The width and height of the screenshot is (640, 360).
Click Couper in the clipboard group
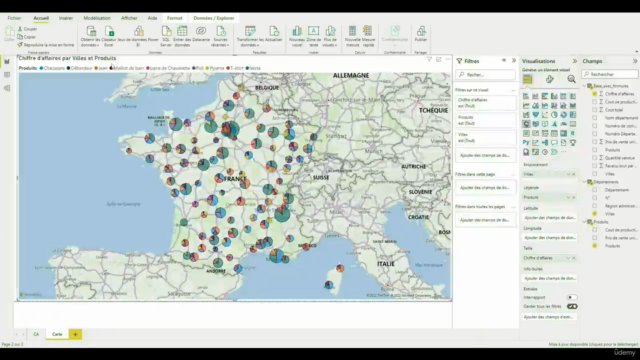pyautogui.click(x=27, y=29)
